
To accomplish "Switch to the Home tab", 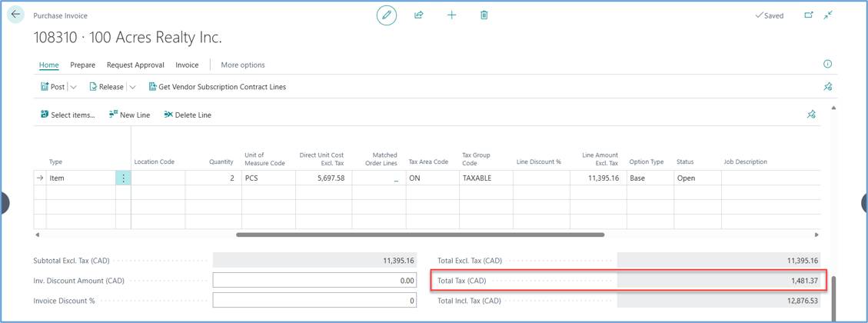I will point(48,65).
